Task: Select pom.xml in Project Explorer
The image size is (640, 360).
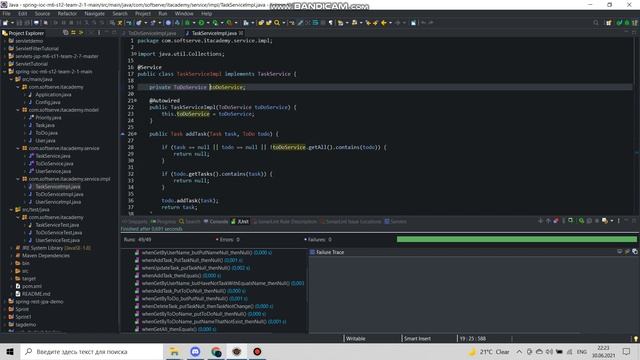Action: click(x=32, y=286)
